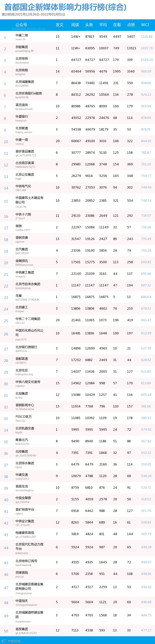
Task: Select the 京能集团 account name
Action: (x=22, y=47)
